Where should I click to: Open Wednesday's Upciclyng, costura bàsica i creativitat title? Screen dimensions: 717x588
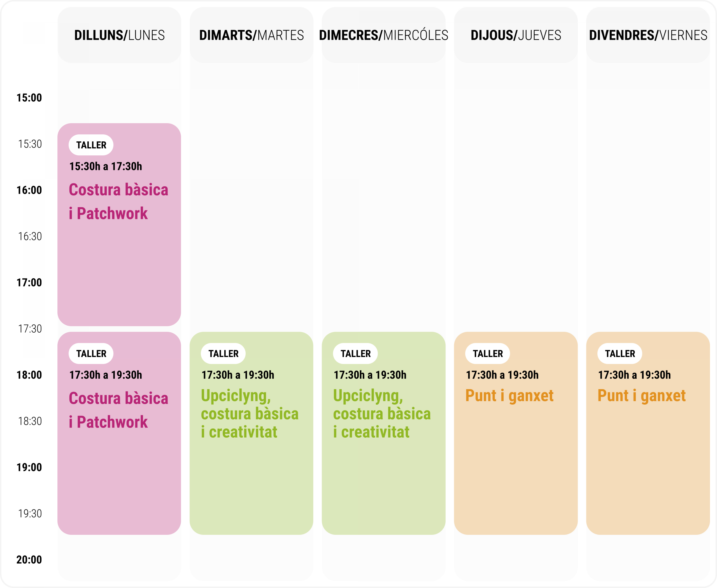pyautogui.click(x=382, y=414)
